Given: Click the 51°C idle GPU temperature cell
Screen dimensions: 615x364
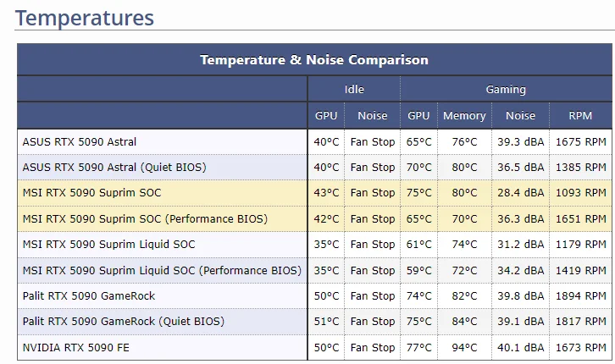Looking at the screenshot, I should pyautogui.click(x=326, y=322).
